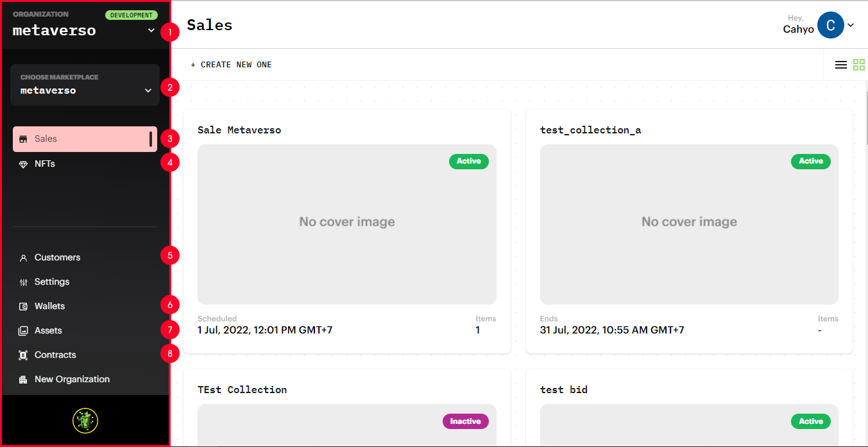Click Active badge on test bid card
868x447 pixels.
(811, 421)
